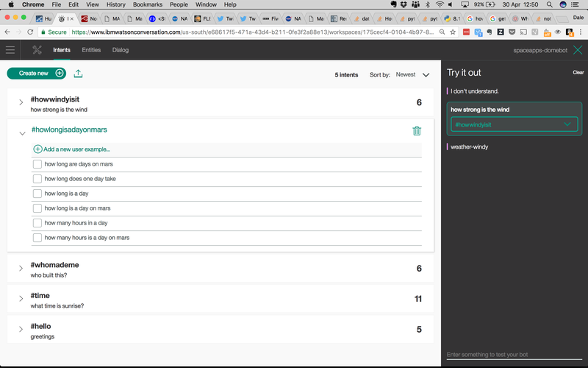Close the Try it out panel

(x=576, y=50)
